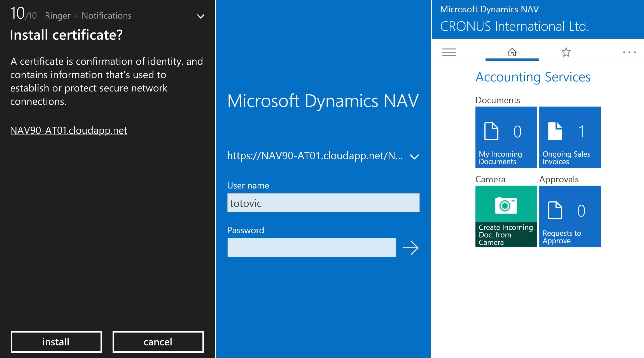The height and width of the screenshot is (358, 644).
Task: Click the server URL field text
Action: (x=315, y=156)
